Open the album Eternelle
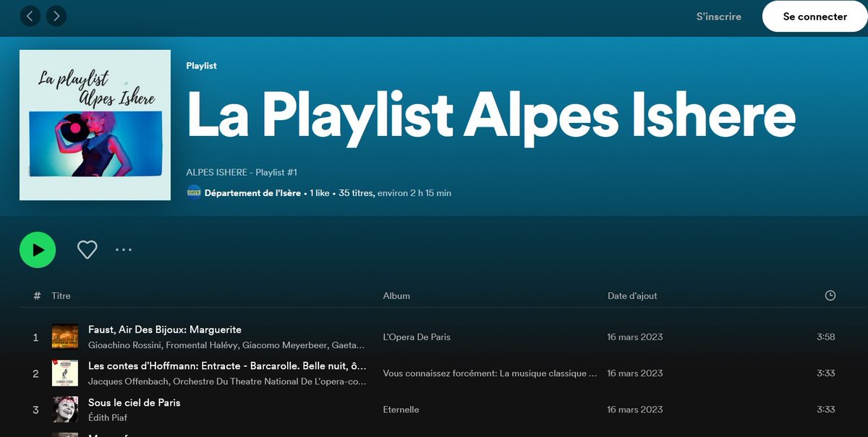Image resolution: width=868 pixels, height=437 pixels. [x=400, y=410]
